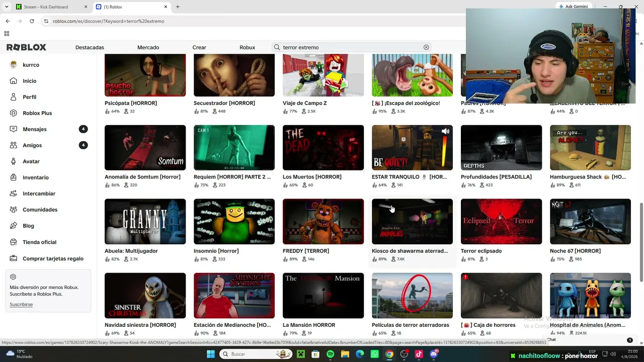Viewport: 644px width, 362px height.
Task: Open Roblox Plus in the sidebar
Action: (x=37, y=113)
